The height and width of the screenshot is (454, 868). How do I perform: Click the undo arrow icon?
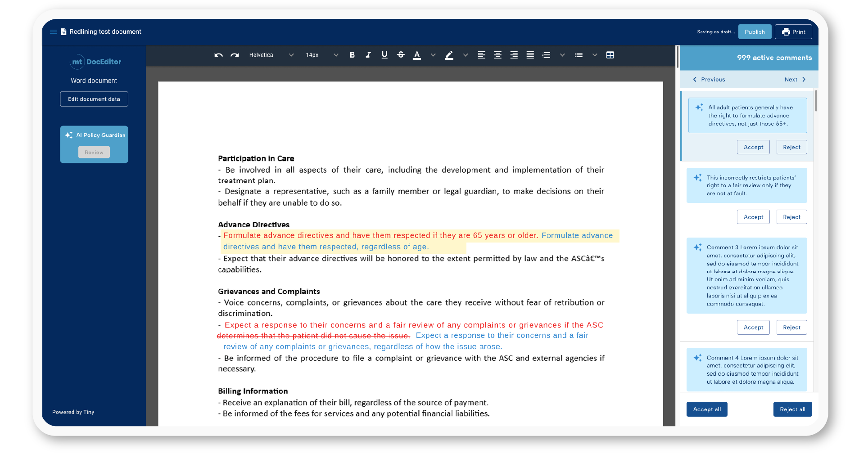pyautogui.click(x=218, y=55)
